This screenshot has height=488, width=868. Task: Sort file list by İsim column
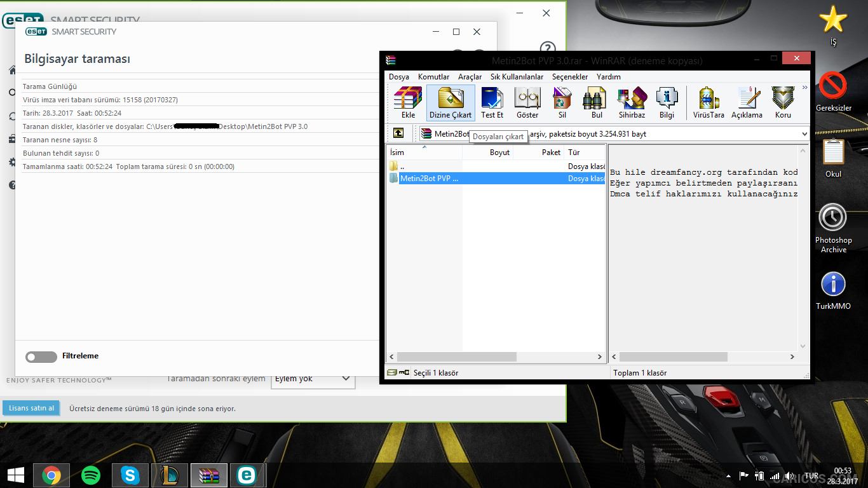[424, 152]
